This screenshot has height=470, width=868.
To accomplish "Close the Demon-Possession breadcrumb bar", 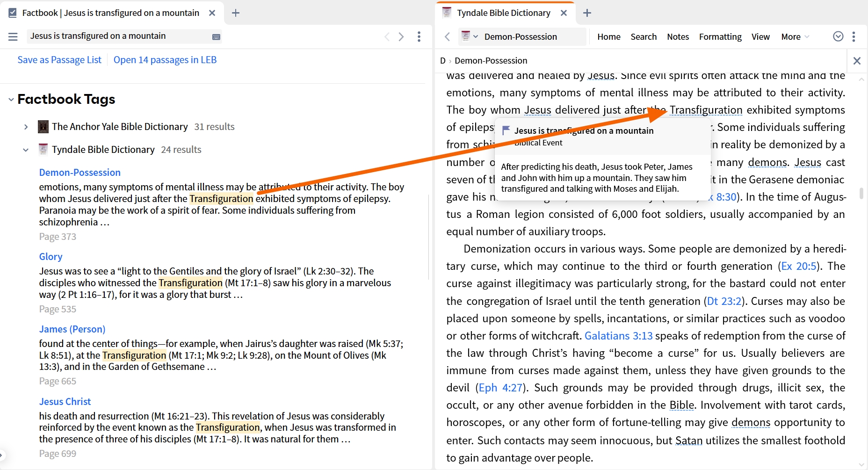I will click(857, 61).
